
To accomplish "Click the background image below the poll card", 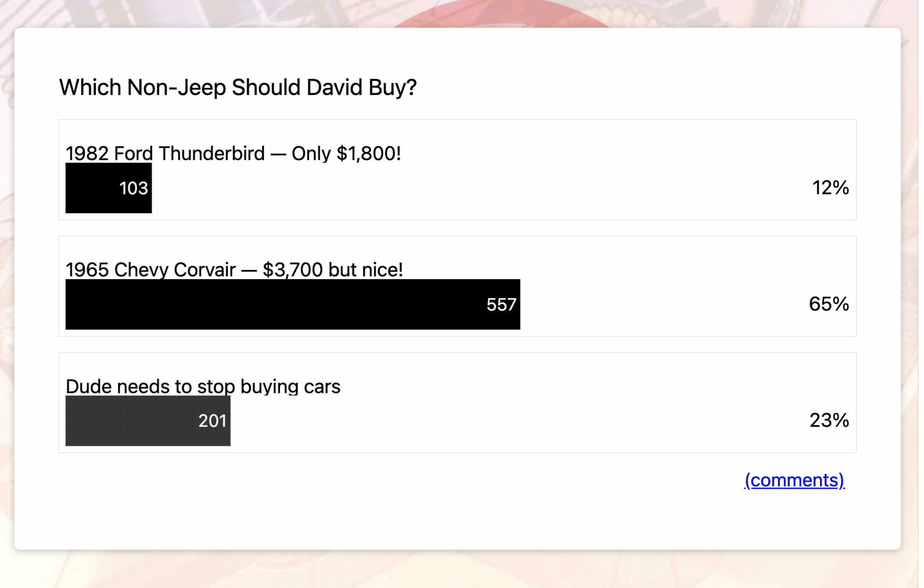I will [462, 570].
